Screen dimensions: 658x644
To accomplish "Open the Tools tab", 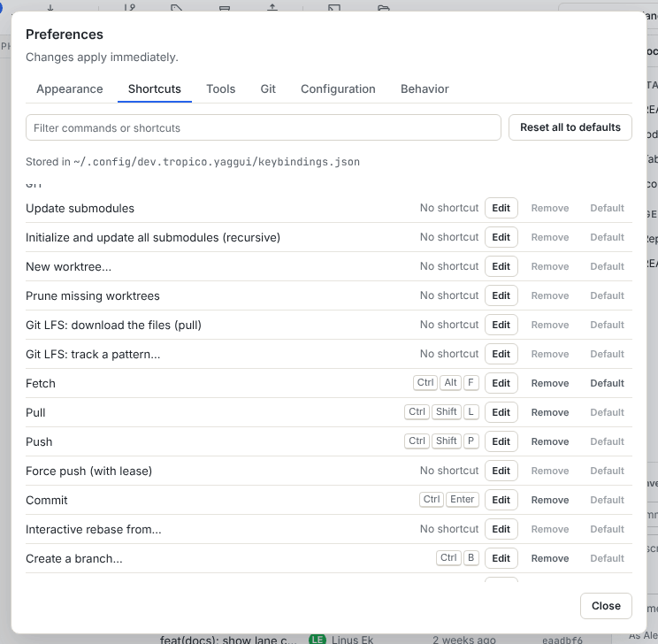I will point(221,89).
